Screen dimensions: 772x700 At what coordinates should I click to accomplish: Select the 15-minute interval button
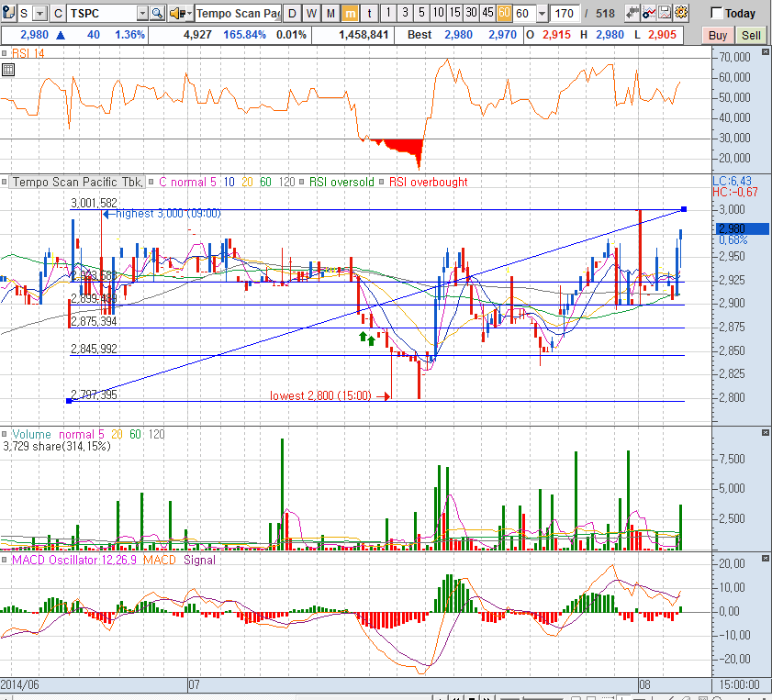tap(453, 14)
